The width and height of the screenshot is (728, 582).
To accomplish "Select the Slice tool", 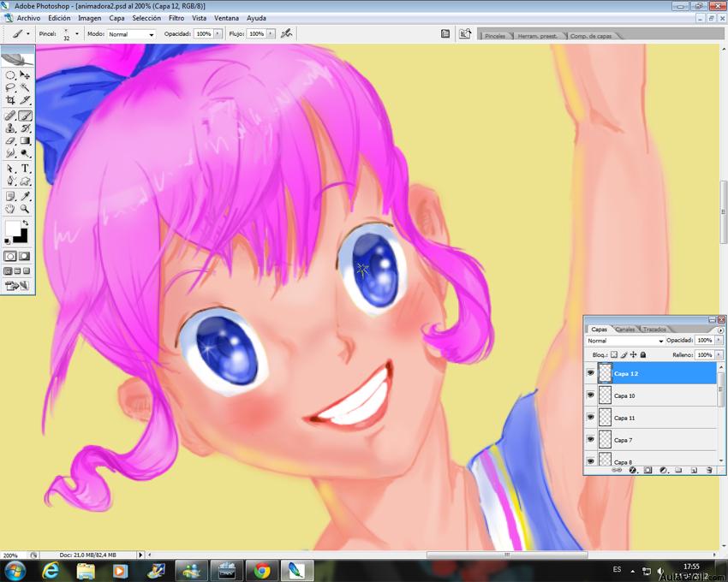I will point(25,100).
